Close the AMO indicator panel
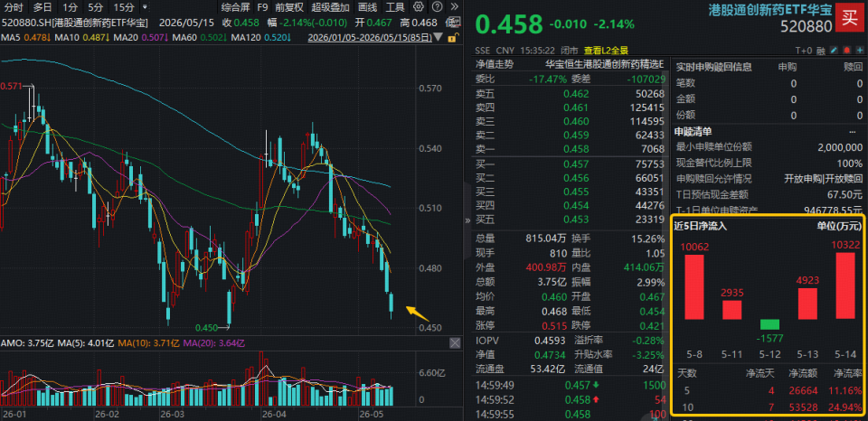The height and width of the screenshot is (421, 868). pyautogui.click(x=455, y=343)
